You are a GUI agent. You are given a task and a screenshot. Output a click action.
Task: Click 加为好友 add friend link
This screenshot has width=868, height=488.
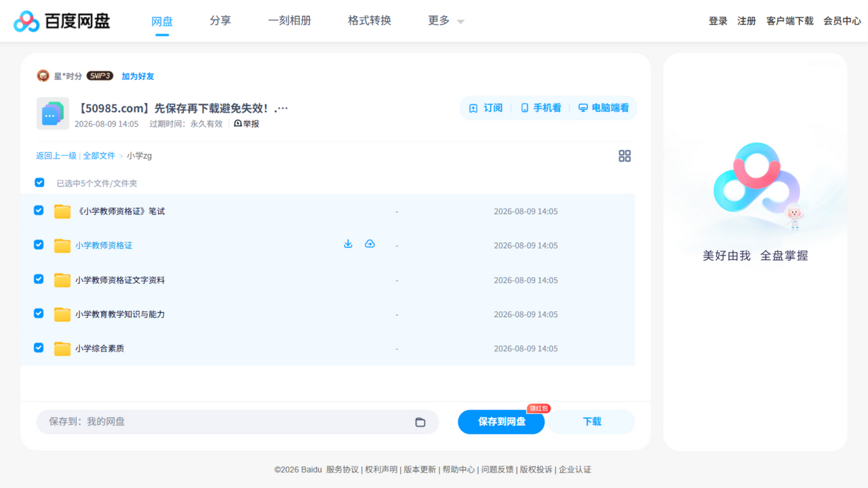[138, 77]
